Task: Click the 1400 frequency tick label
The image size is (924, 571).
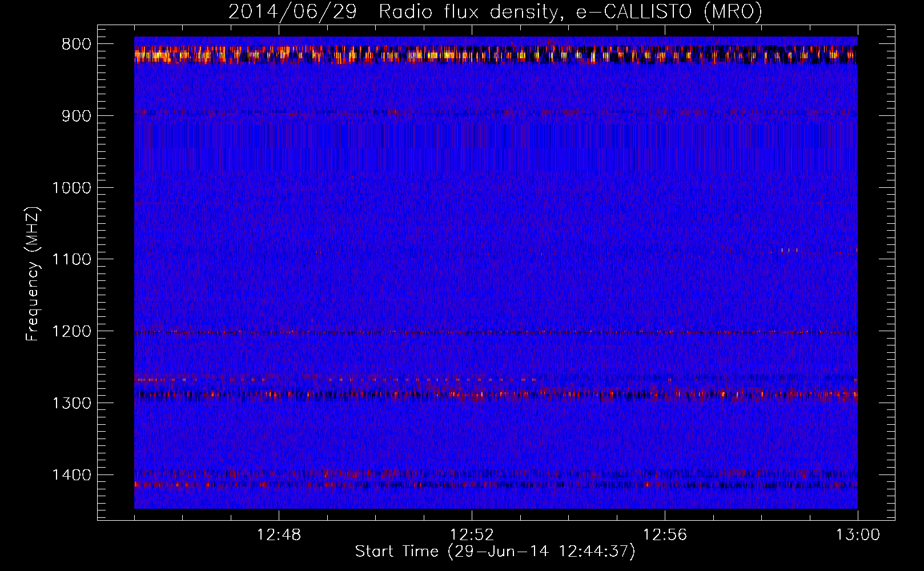Action: point(72,476)
